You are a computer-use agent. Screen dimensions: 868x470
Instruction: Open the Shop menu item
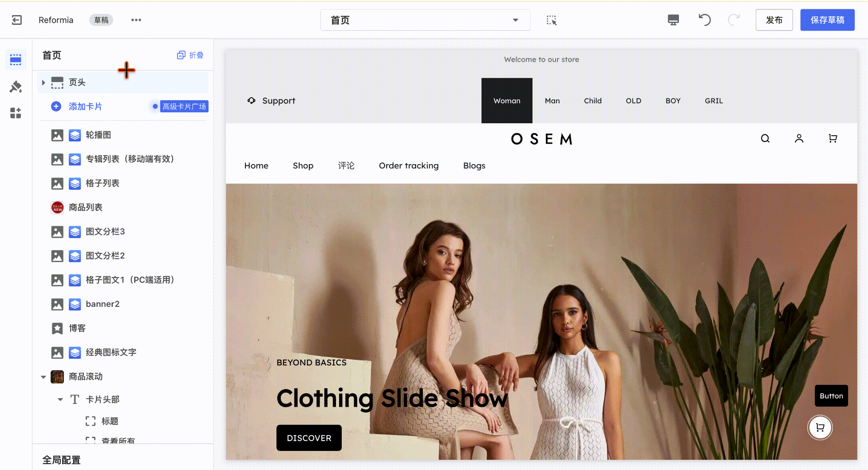(x=303, y=165)
